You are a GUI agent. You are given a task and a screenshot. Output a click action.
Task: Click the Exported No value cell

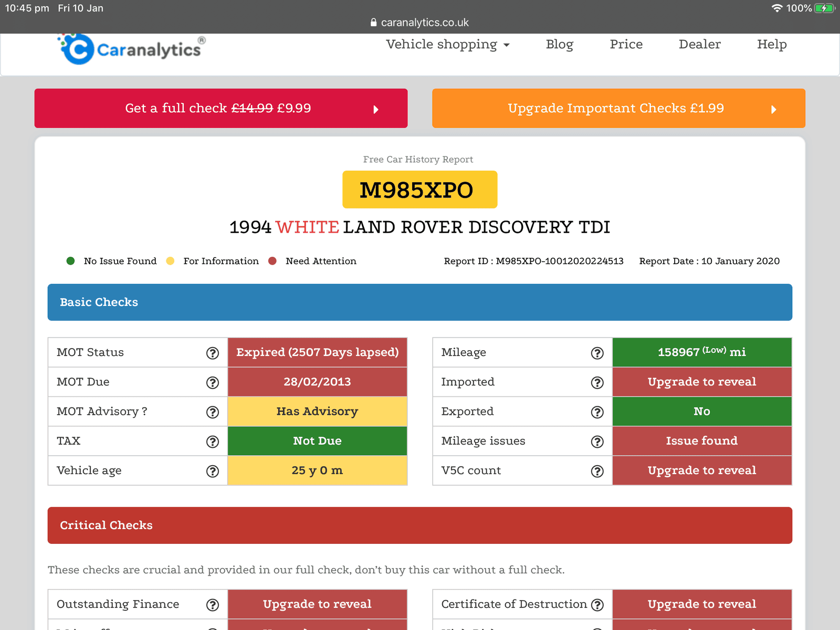pyautogui.click(x=702, y=411)
